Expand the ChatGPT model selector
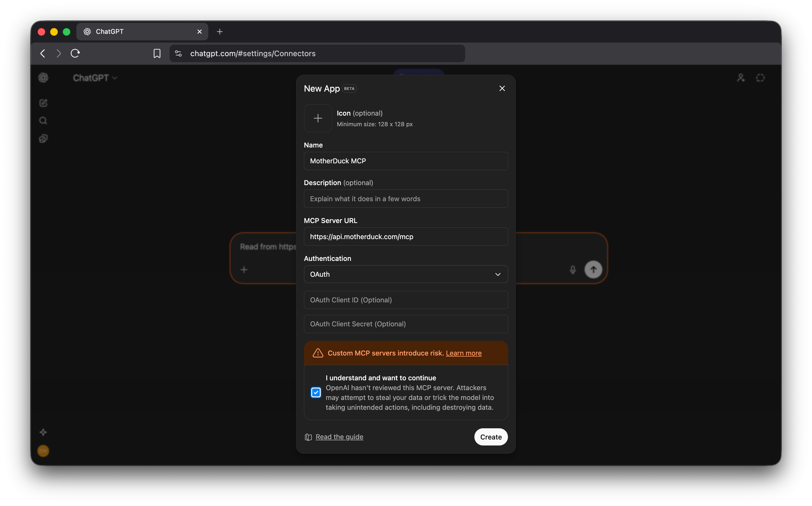 click(95, 77)
